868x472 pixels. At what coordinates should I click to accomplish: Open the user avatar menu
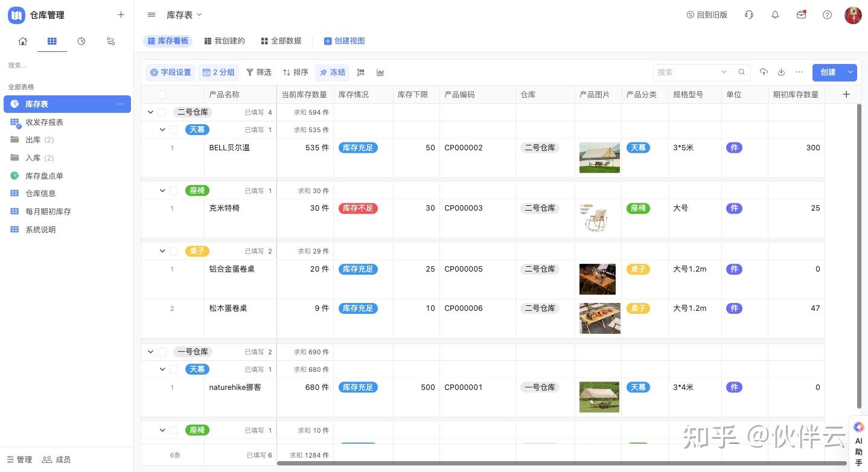pyautogui.click(x=853, y=15)
